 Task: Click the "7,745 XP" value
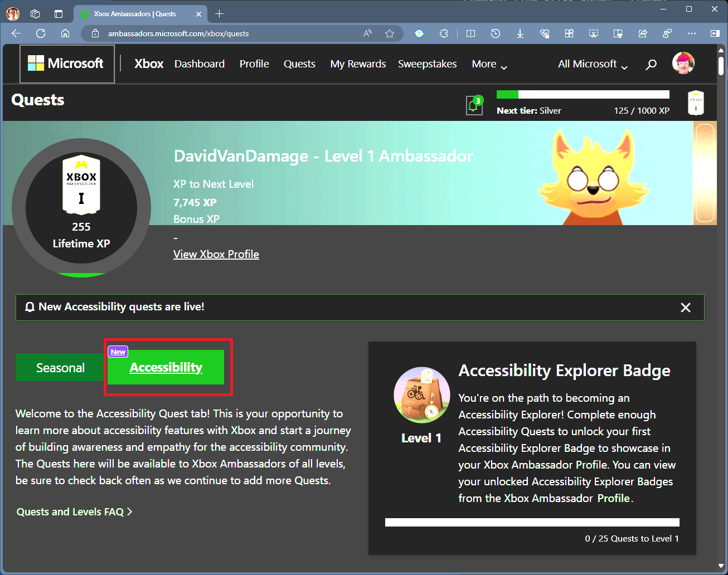[x=195, y=202]
